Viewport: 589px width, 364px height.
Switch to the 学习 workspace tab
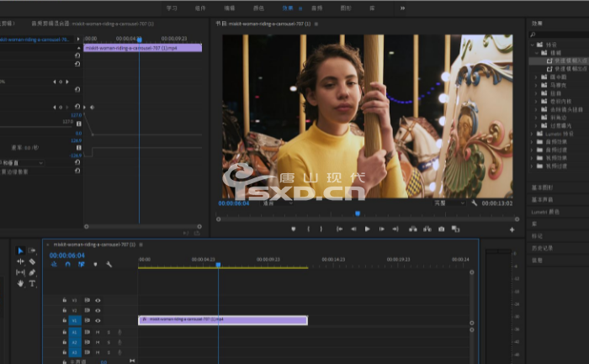point(172,8)
